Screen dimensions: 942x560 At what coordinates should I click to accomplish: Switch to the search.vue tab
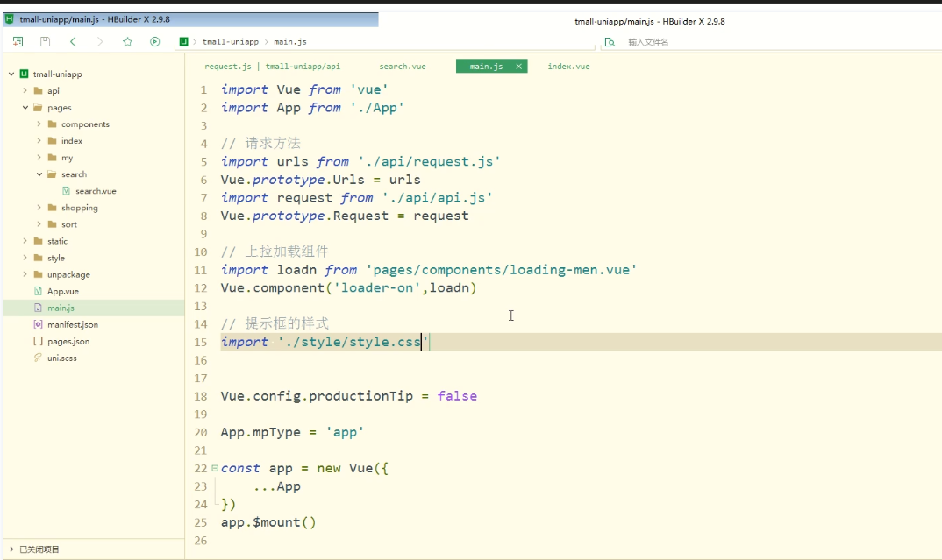(403, 66)
